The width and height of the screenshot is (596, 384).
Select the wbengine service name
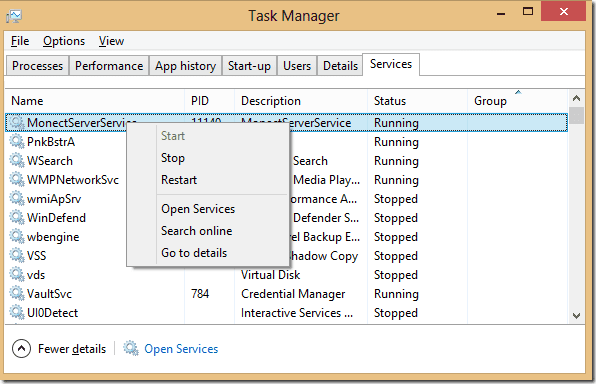53,237
